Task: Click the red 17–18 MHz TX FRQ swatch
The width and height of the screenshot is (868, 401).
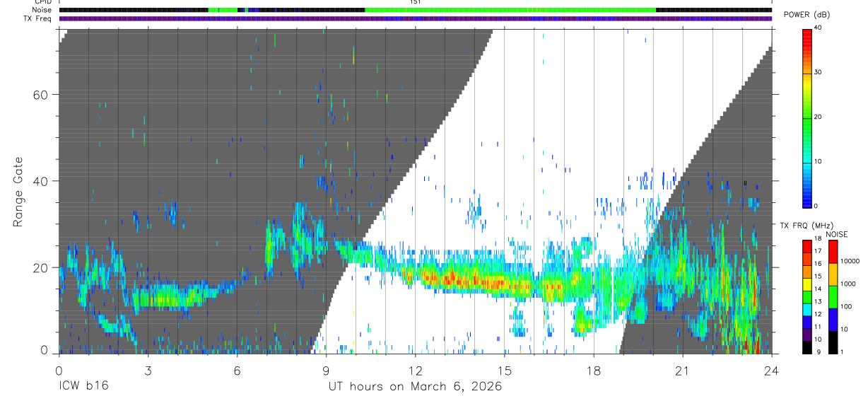Action: (x=807, y=245)
